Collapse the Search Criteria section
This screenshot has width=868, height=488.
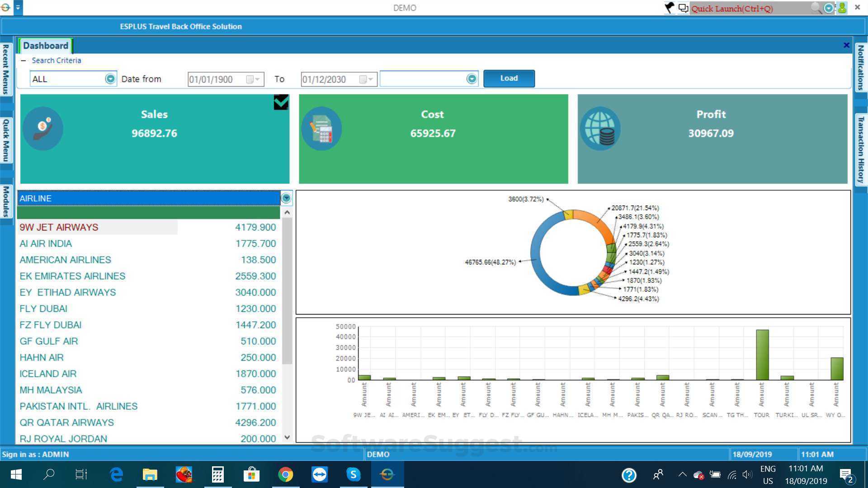click(x=24, y=61)
